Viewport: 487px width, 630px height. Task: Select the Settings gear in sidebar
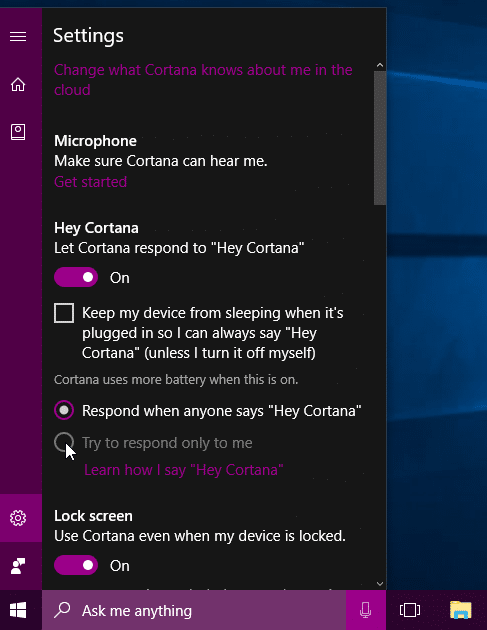pos(18,518)
